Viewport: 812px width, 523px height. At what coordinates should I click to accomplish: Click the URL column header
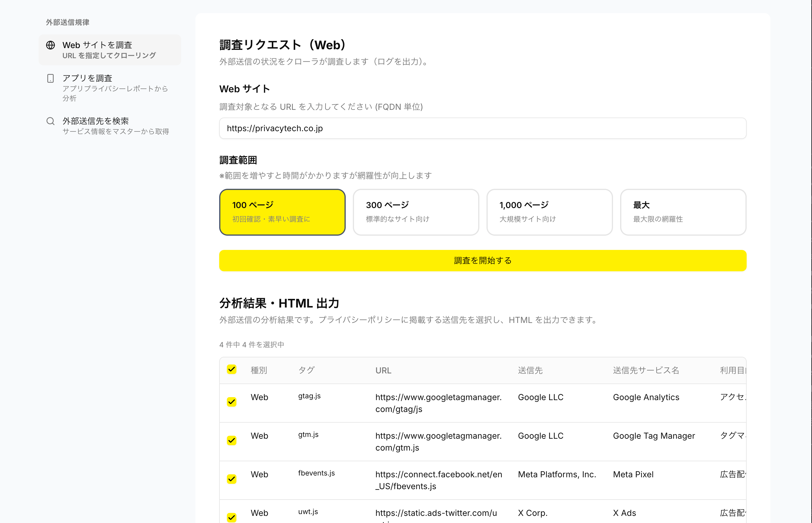[383, 370]
